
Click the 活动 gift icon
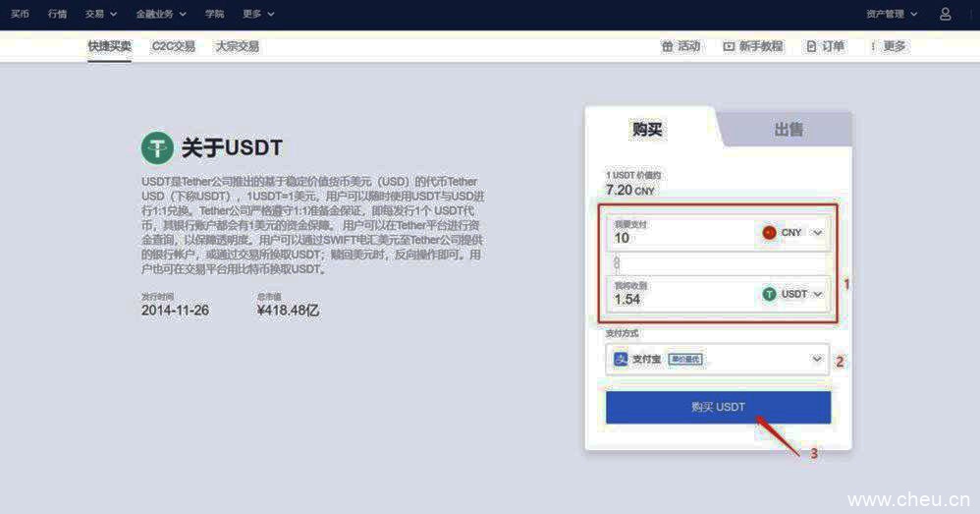(x=668, y=46)
